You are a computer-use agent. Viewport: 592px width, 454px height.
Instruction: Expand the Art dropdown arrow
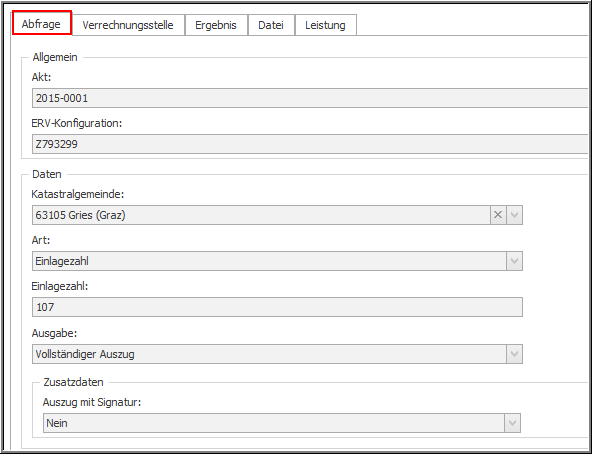[x=514, y=261]
